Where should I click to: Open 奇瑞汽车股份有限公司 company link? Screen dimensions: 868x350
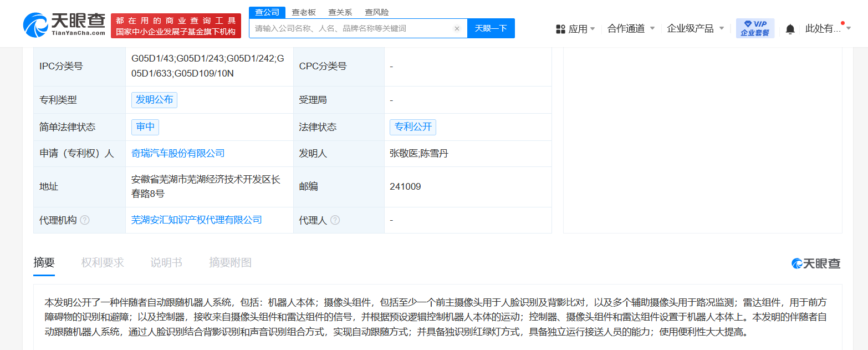[x=178, y=154]
